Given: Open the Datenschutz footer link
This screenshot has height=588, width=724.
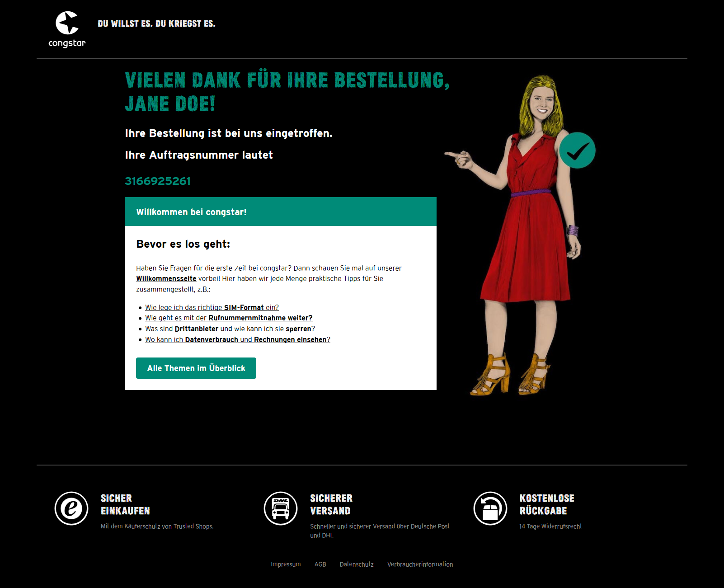Looking at the screenshot, I should (x=357, y=564).
